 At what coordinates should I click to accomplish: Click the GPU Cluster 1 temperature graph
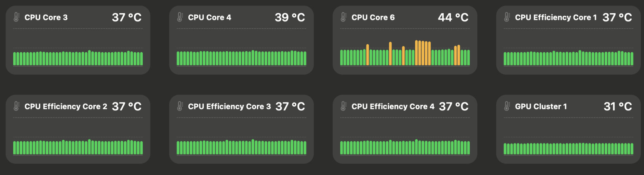point(568,148)
